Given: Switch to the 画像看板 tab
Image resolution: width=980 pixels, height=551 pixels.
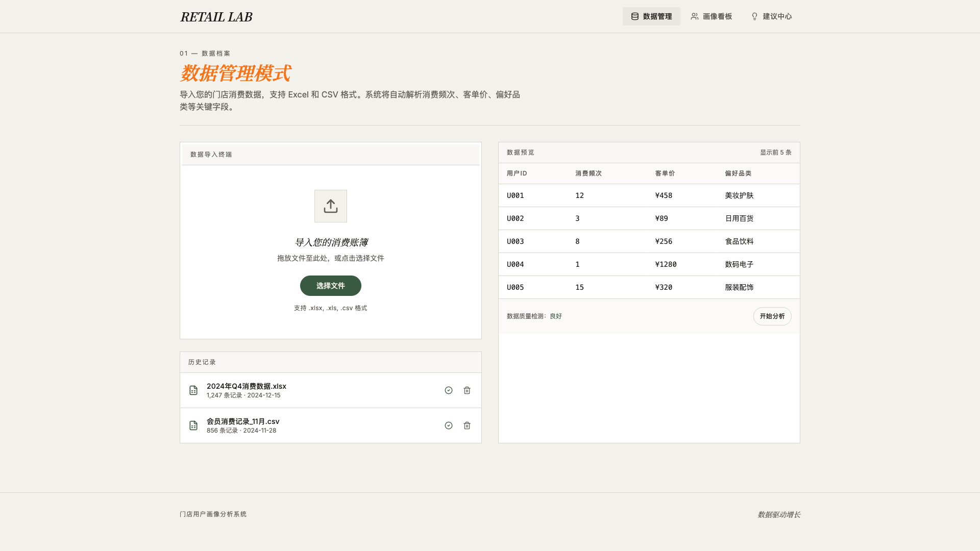Looking at the screenshot, I should click(712, 16).
